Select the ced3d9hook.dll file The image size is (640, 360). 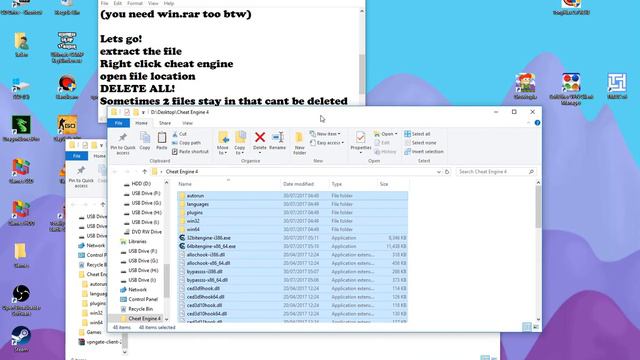pos(292,289)
